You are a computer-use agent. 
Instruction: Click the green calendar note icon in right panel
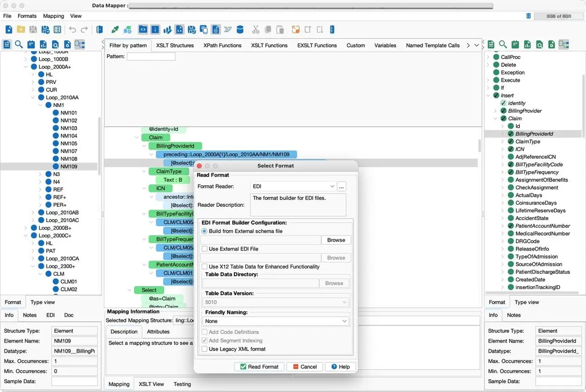tap(515, 44)
